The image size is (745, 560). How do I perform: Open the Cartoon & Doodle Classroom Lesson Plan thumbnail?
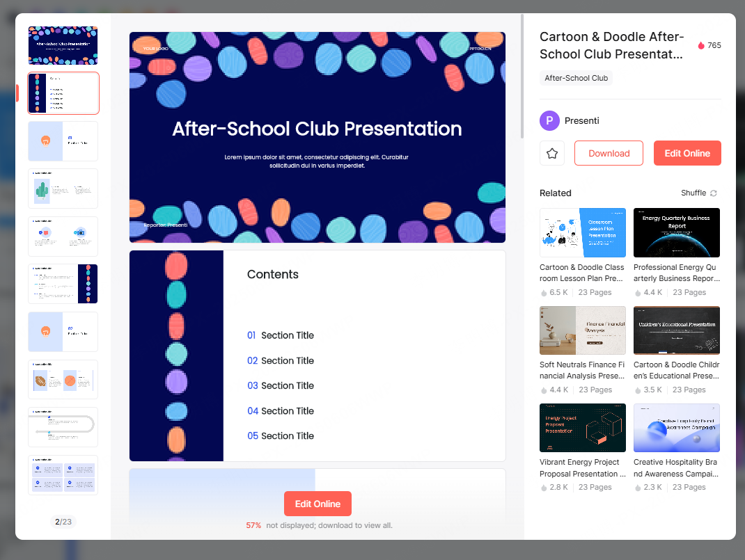coord(582,232)
